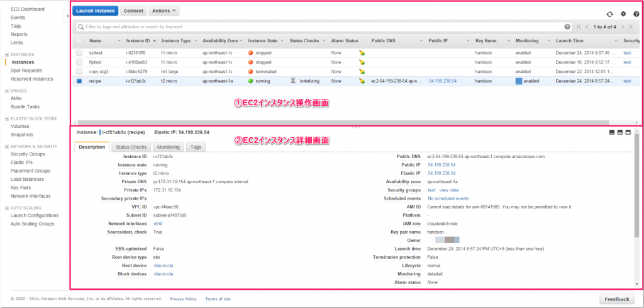The image size is (644, 308).
Task: Untick the recipe row checkbox
Action: 79,81
